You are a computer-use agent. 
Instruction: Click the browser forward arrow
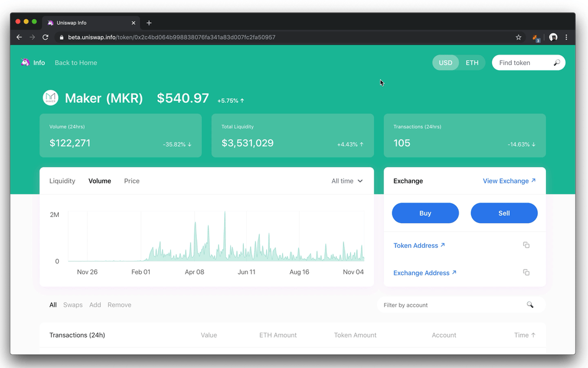(x=32, y=37)
